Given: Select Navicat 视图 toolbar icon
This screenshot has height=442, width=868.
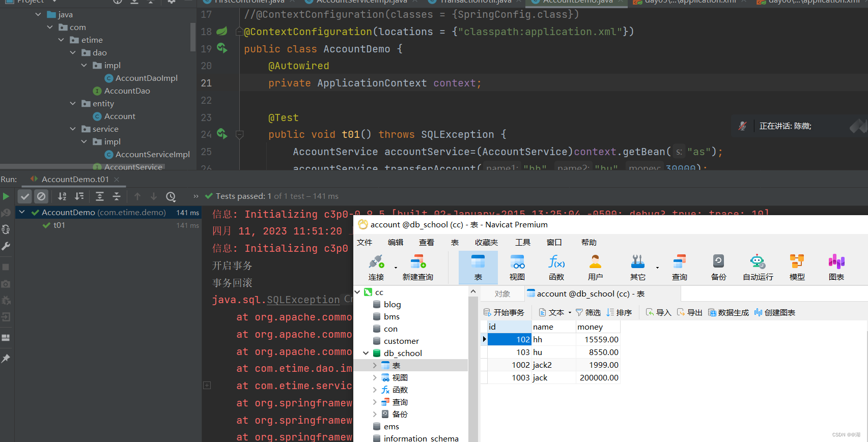Looking at the screenshot, I should point(517,268).
